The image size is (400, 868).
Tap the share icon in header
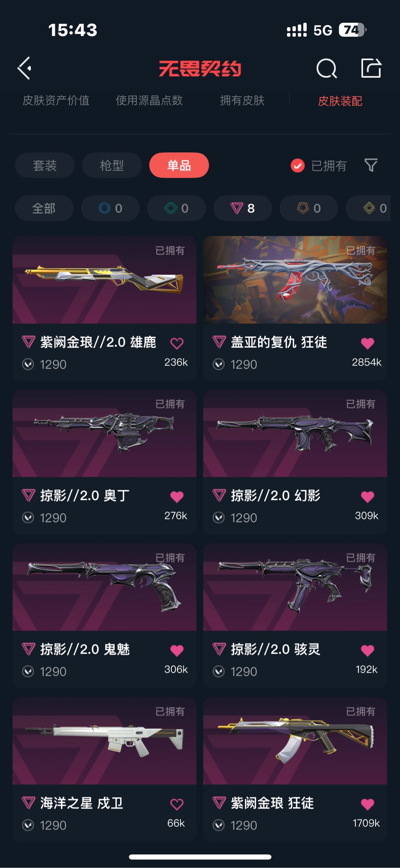[371, 68]
